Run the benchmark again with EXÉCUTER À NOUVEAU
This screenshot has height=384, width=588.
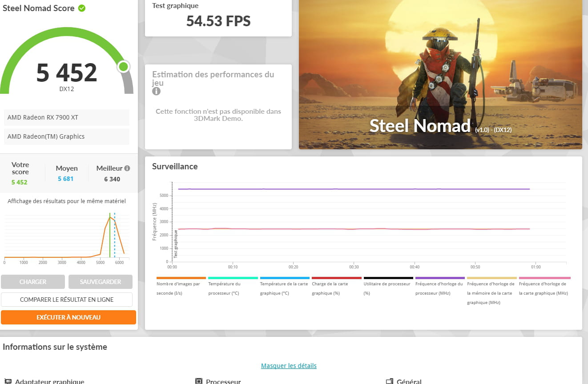(x=68, y=317)
